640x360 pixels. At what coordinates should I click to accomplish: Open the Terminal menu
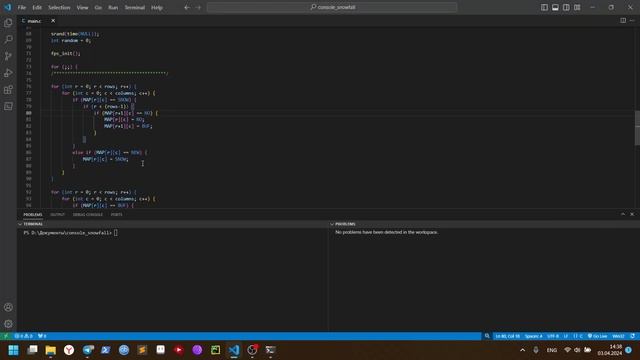tap(135, 7)
